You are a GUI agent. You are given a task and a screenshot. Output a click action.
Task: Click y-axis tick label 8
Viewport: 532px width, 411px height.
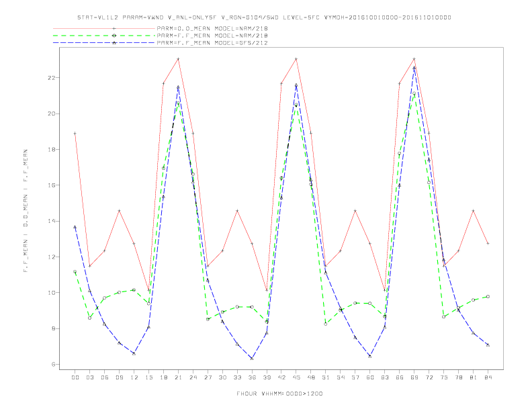pyautogui.click(x=53, y=328)
